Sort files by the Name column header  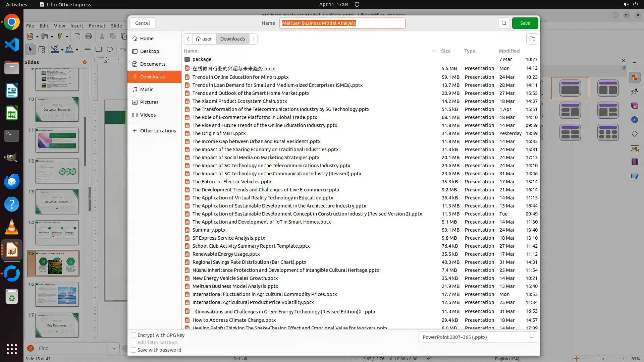pos(191,51)
